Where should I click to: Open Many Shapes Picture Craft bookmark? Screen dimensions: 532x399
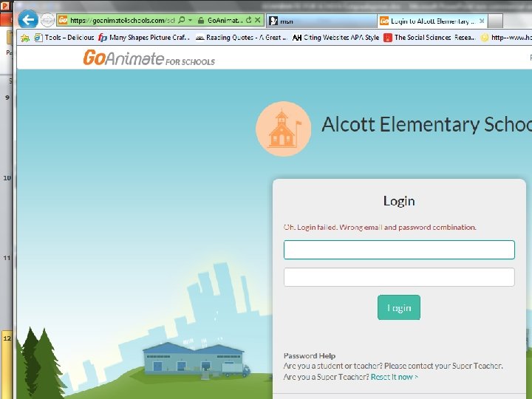(x=143, y=38)
